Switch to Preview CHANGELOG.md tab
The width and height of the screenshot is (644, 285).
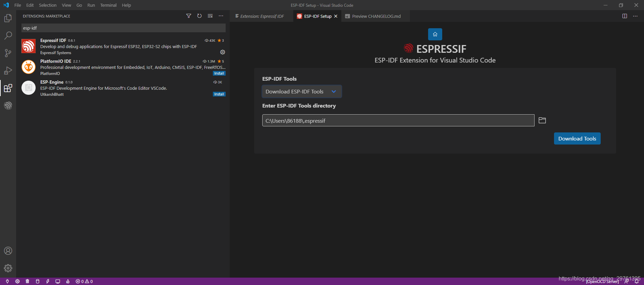pos(375,16)
